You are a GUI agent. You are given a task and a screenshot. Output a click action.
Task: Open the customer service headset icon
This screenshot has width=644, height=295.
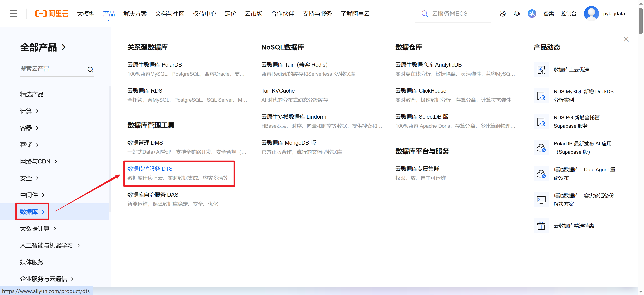(x=517, y=14)
